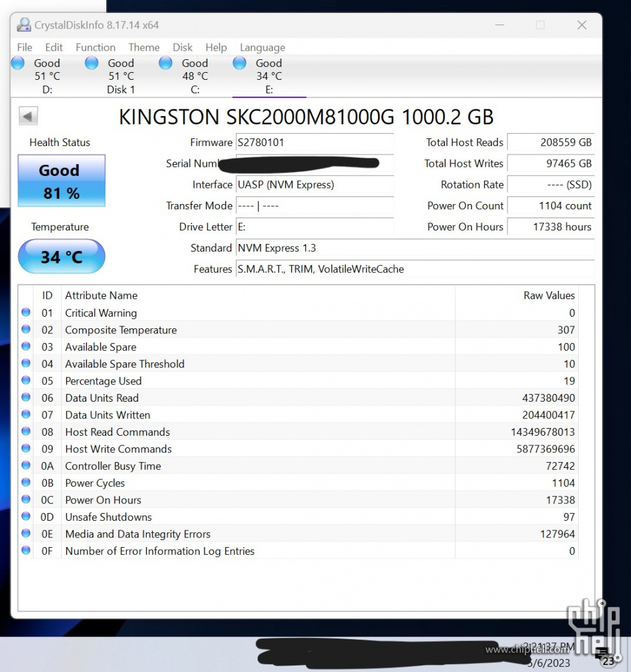This screenshot has width=631, height=672.
Task: Click the Attribute Name column header
Action: [101, 295]
